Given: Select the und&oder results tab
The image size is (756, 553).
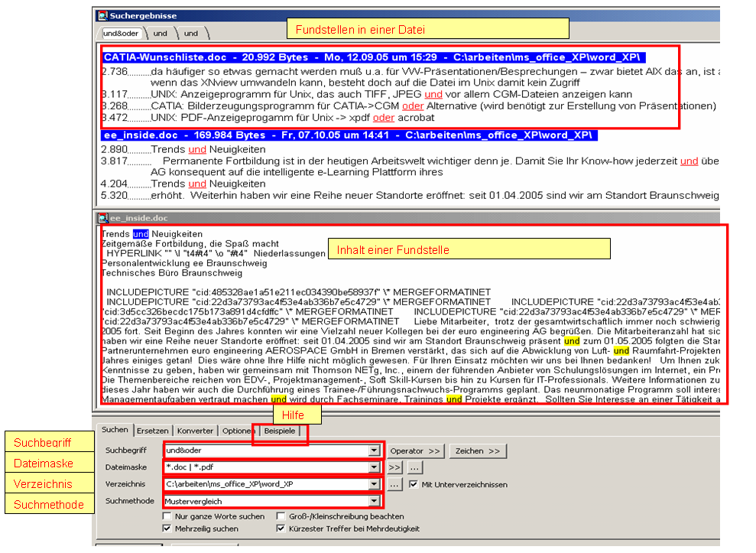Looking at the screenshot, I should [x=121, y=34].
